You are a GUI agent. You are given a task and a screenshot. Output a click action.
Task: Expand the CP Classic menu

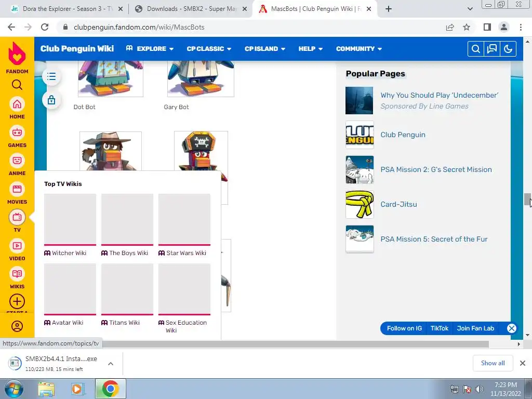[209, 49]
